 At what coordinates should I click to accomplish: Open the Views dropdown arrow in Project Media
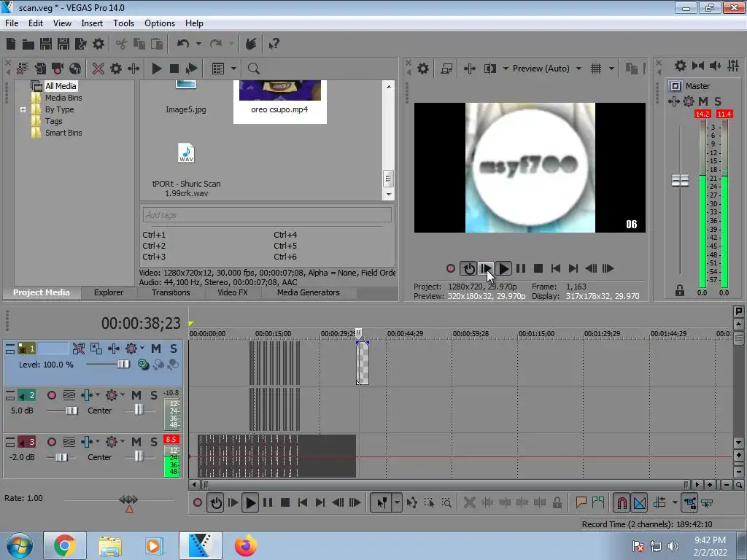click(233, 69)
